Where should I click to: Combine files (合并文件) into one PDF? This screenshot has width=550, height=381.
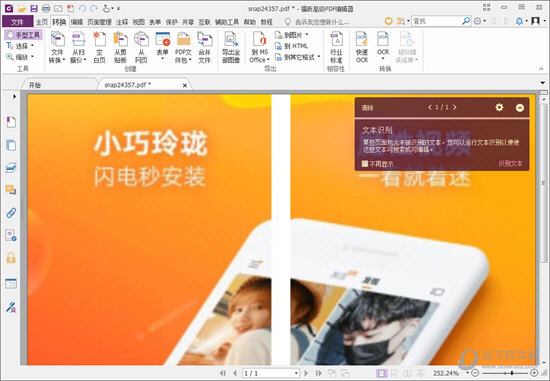pyautogui.click(x=204, y=47)
